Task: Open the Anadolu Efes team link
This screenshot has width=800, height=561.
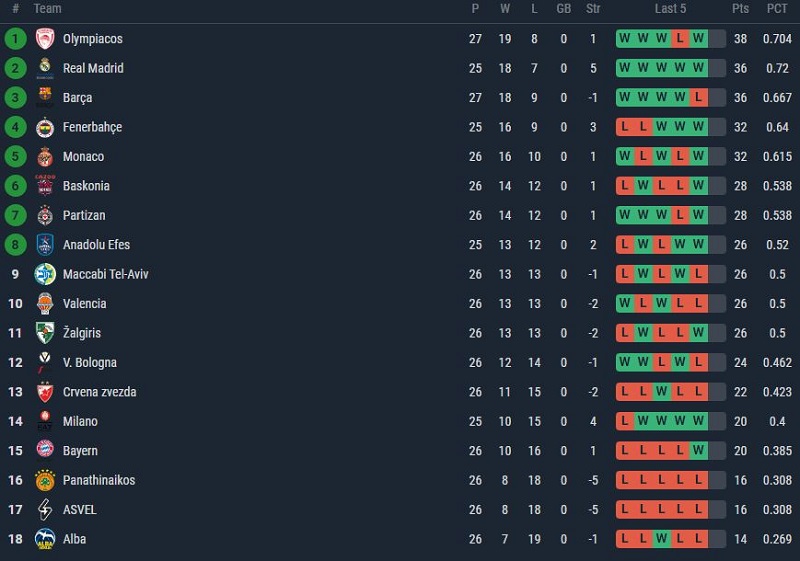Action: pyautogui.click(x=96, y=245)
